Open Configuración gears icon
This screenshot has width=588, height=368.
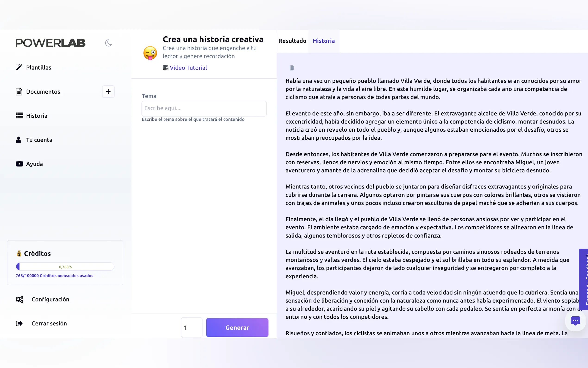click(x=19, y=299)
